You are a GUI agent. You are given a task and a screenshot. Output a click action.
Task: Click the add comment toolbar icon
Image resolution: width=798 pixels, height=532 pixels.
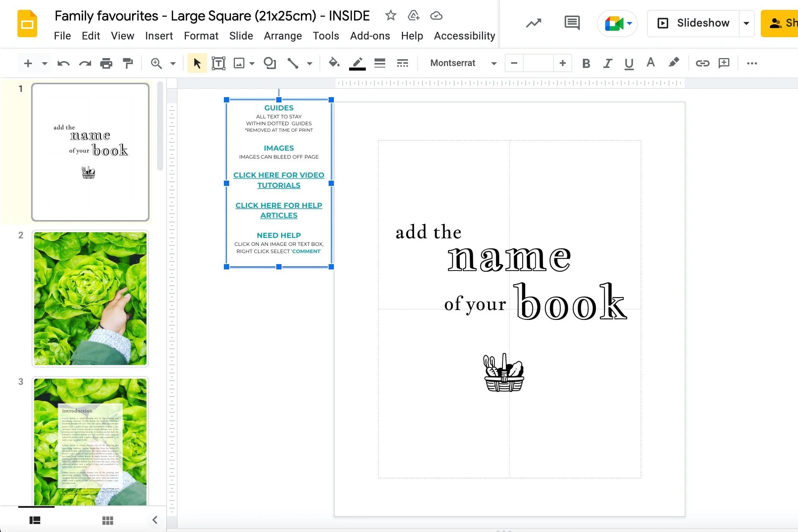coord(724,63)
